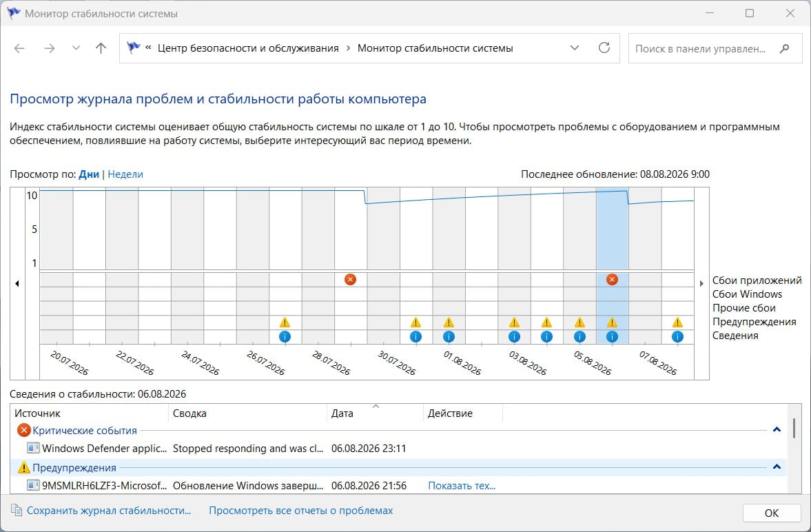Viewport: 811px width, 532px height.
Task: Click the information icon on 01.08.2026
Action: point(449,337)
